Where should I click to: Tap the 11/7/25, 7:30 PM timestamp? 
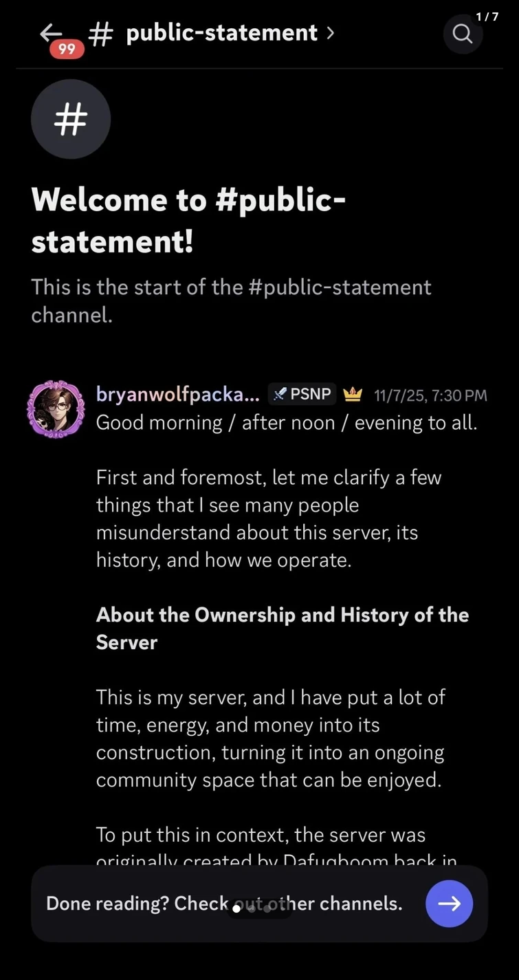click(430, 395)
